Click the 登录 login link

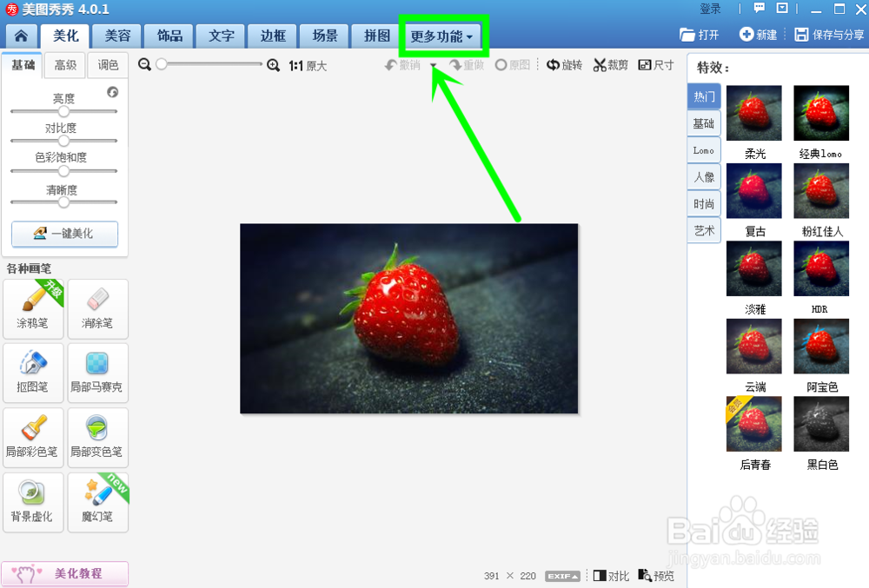[711, 9]
